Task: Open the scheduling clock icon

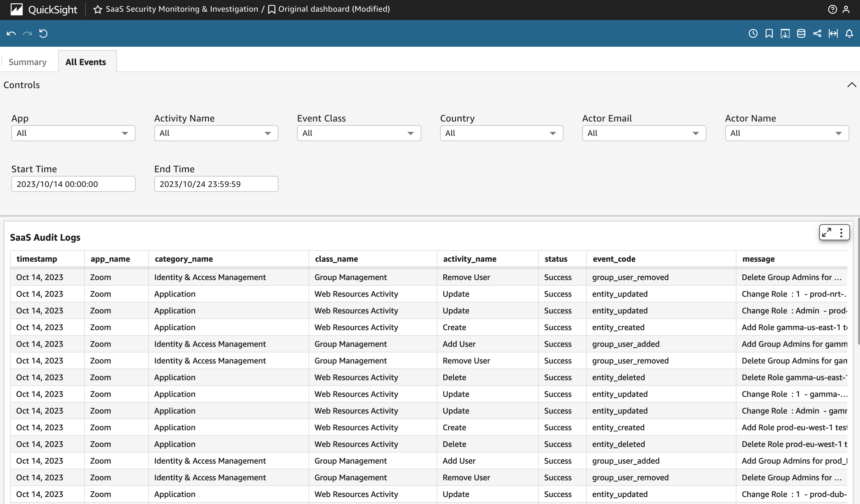Action: pos(753,33)
